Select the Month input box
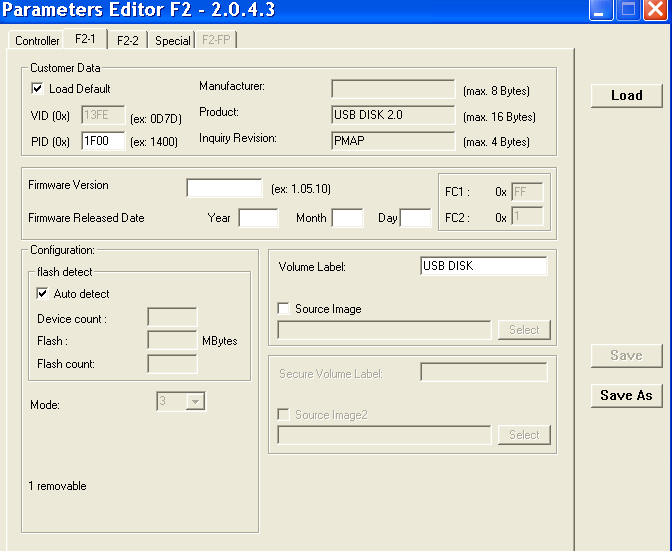 point(347,218)
